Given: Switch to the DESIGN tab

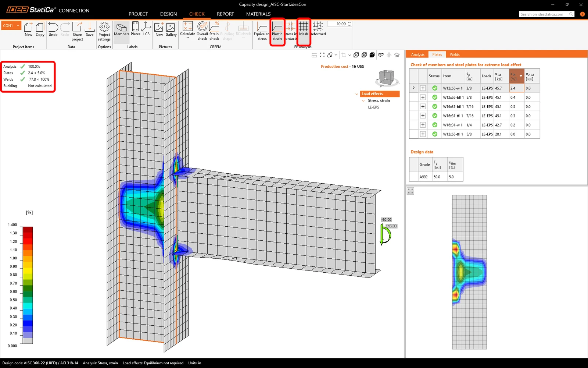Looking at the screenshot, I should coord(168,14).
